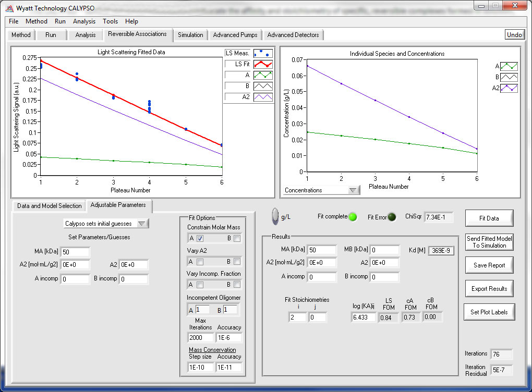Enable Vary A2 checkbox for B
532x392 pixels.
[x=237, y=262]
